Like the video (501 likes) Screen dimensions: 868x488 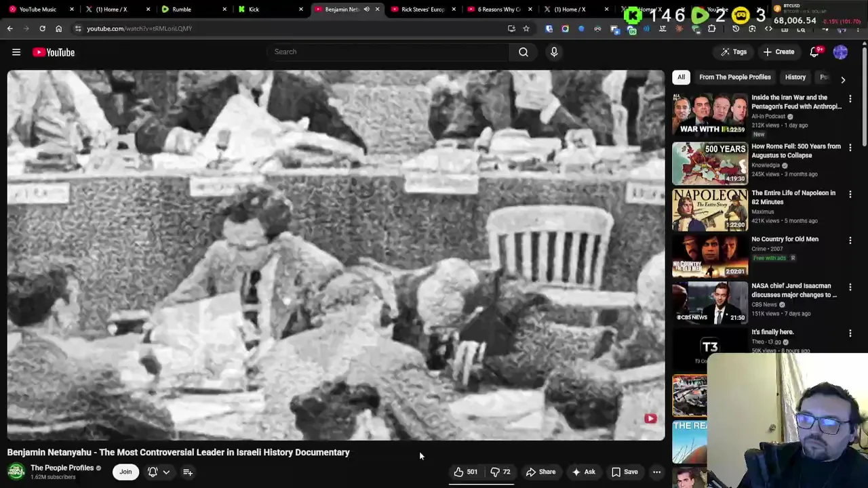(x=466, y=472)
